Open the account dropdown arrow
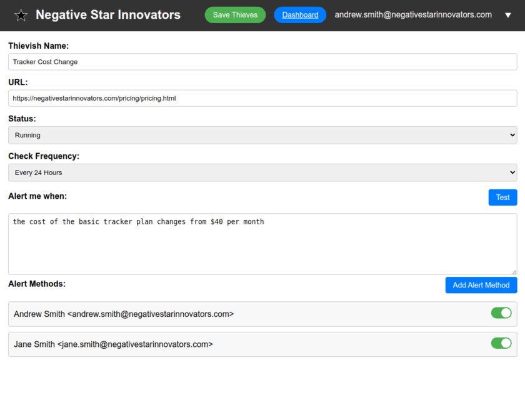Screen dimensions: 525x420 click(508, 15)
